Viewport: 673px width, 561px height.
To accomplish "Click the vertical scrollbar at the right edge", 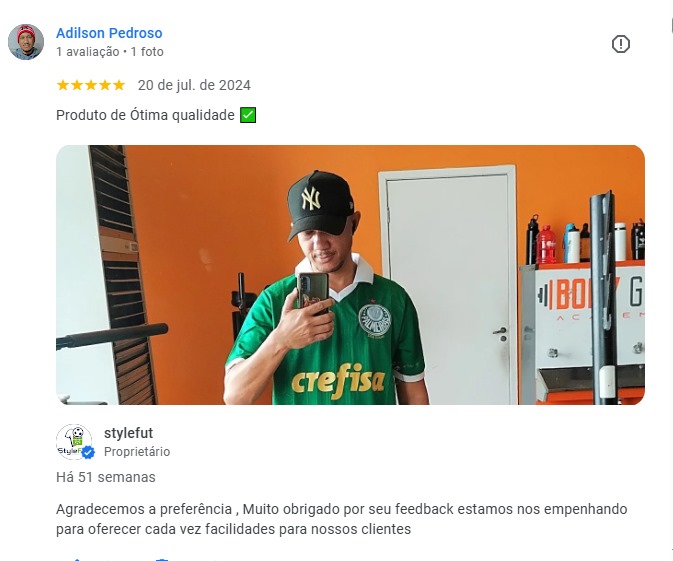I will tap(671, 279).
